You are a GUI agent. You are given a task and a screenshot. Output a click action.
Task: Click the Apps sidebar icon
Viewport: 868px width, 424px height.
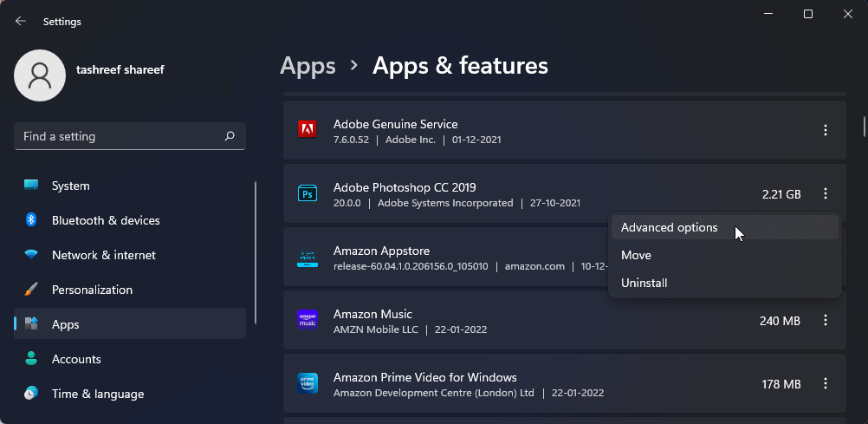tap(31, 324)
